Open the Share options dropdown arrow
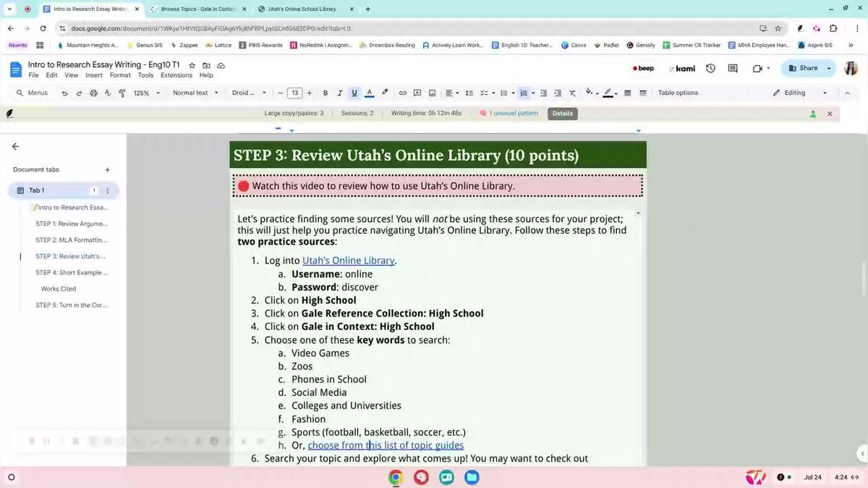This screenshot has height=488, width=868. tap(829, 68)
